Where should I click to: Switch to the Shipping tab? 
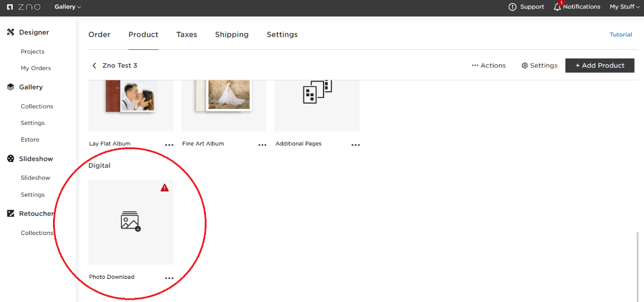coord(232,35)
